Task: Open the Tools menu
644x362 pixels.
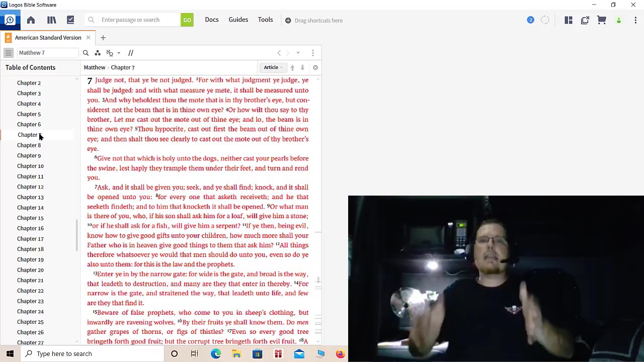Action: click(x=266, y=20)
